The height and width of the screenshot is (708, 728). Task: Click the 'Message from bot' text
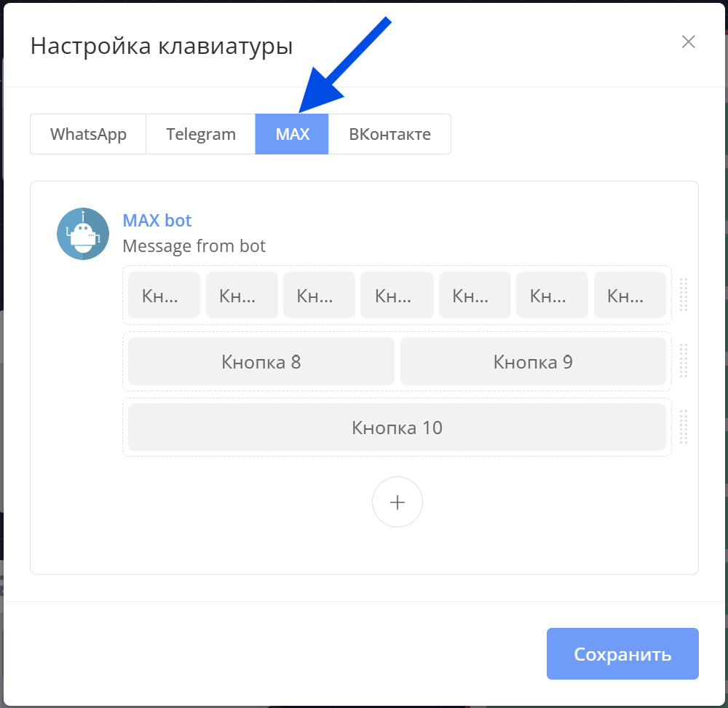pos(194,246)
